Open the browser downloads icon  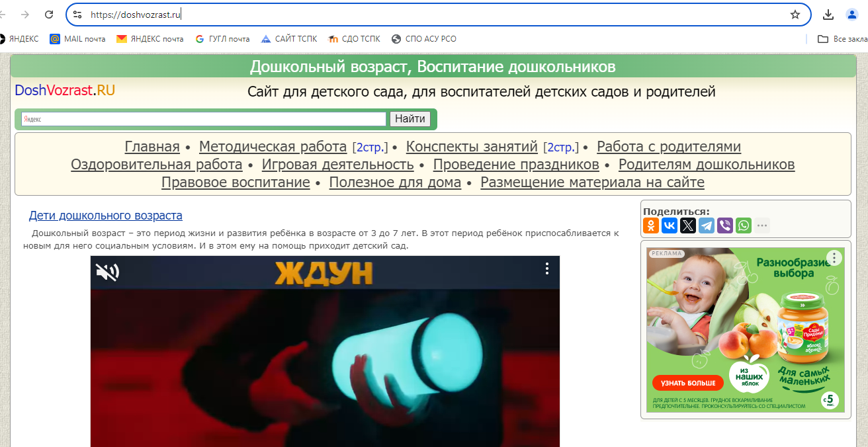coord(828,15)
